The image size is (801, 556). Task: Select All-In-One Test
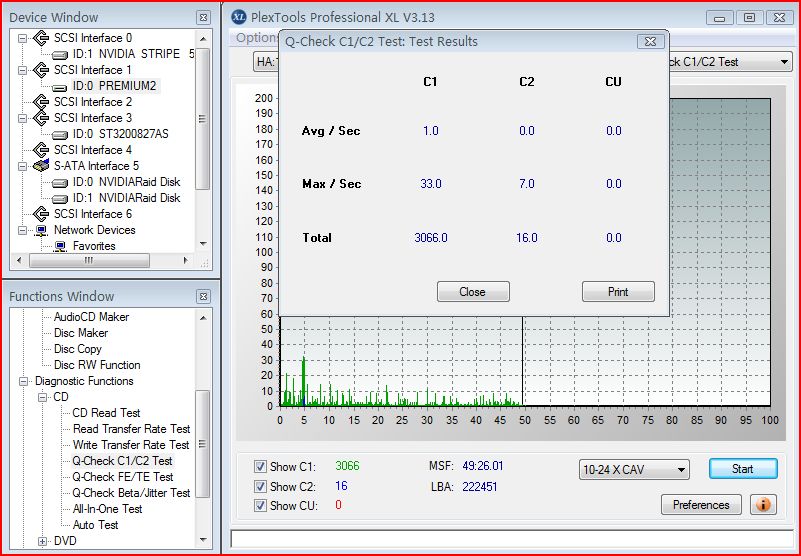(x=107, y=509)
